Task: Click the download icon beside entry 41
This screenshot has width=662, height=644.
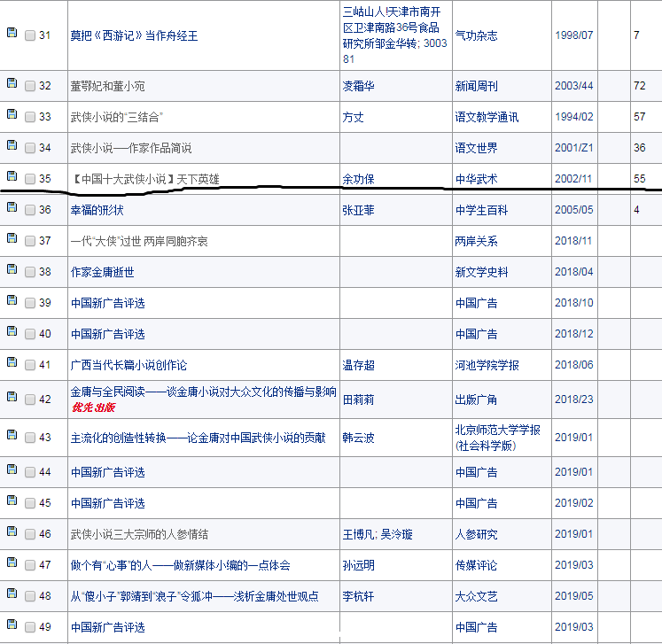Action: click(12, 362)
